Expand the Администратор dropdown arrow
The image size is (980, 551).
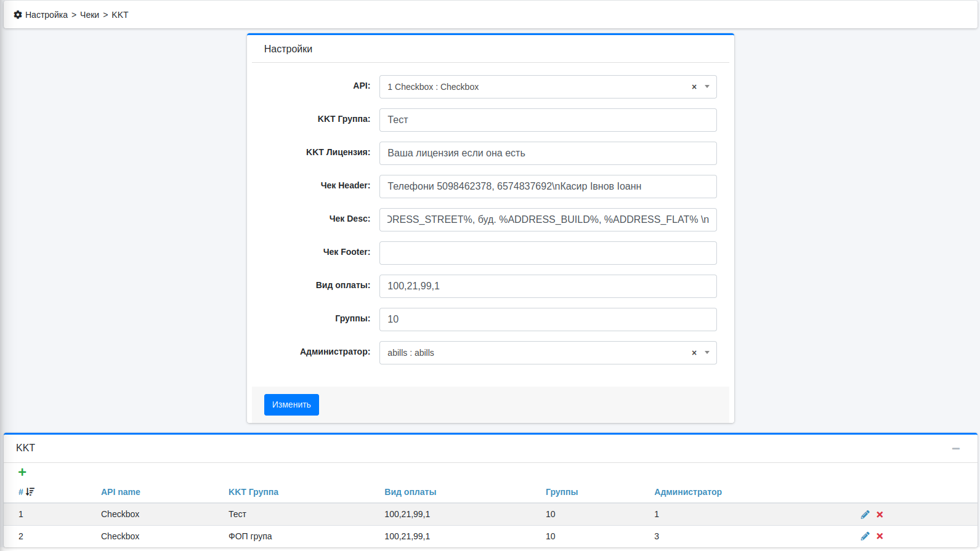707,353
